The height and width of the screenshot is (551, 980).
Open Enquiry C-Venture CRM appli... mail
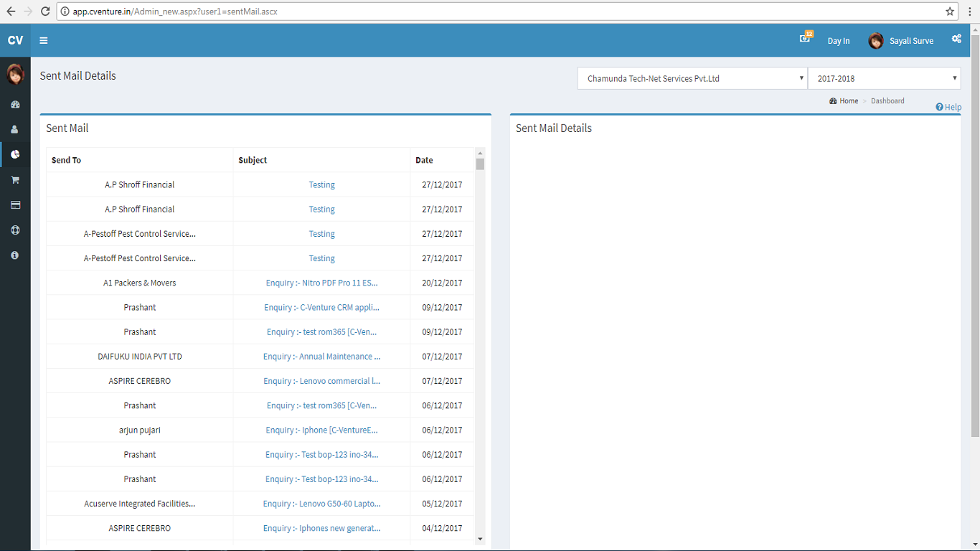[321, 308]
